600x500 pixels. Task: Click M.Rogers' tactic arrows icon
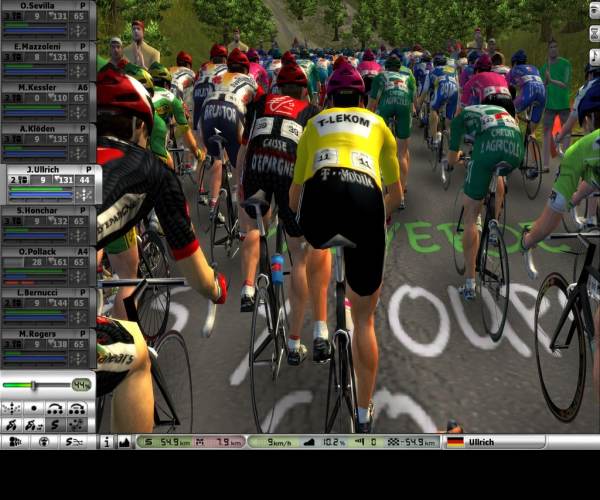[78, 358]
